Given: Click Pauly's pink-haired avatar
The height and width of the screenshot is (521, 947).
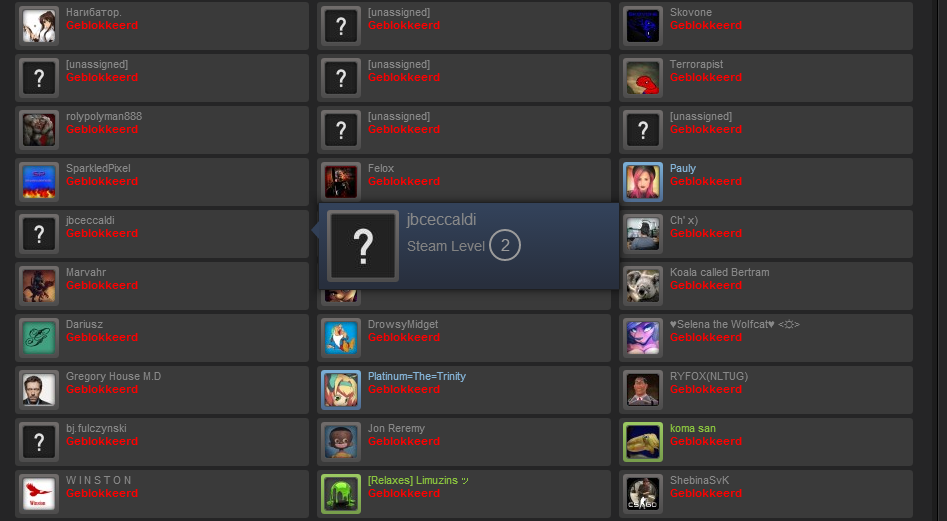Looking at the screenshot, I should click(643, 182).
